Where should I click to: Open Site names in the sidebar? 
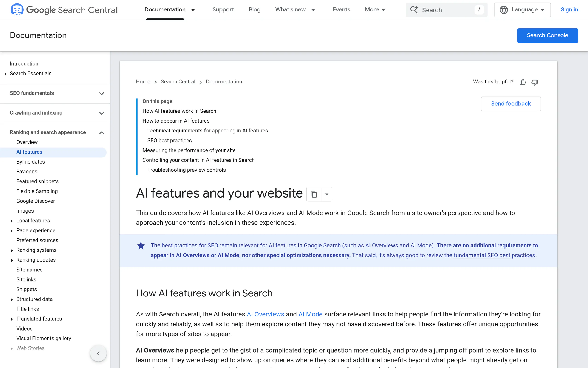(29, 270)
